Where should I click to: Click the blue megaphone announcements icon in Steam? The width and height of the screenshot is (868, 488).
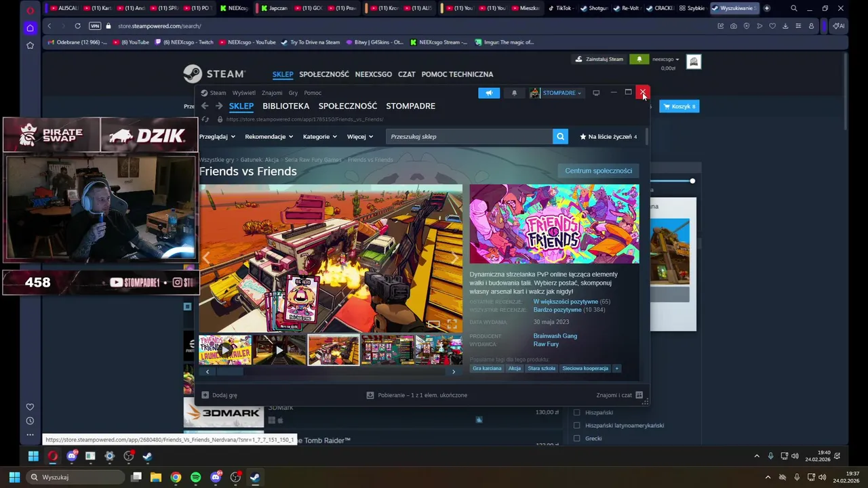click(489, 93)
